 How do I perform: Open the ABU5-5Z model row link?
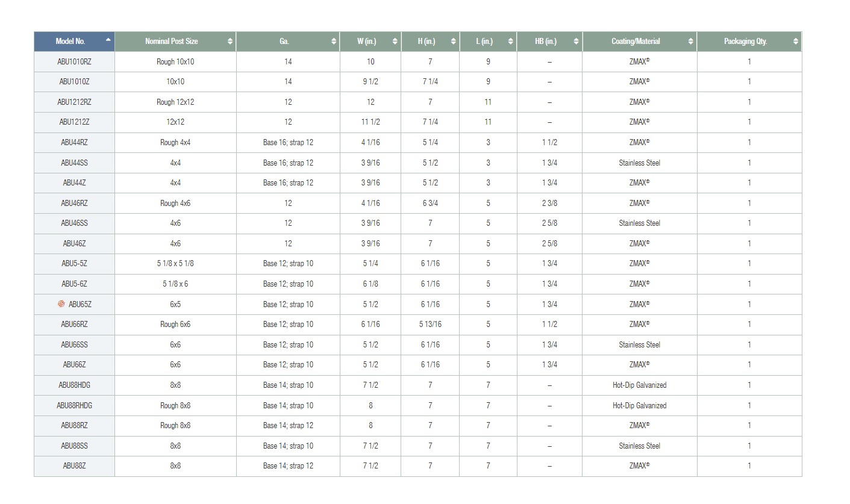tap(74, 264)
